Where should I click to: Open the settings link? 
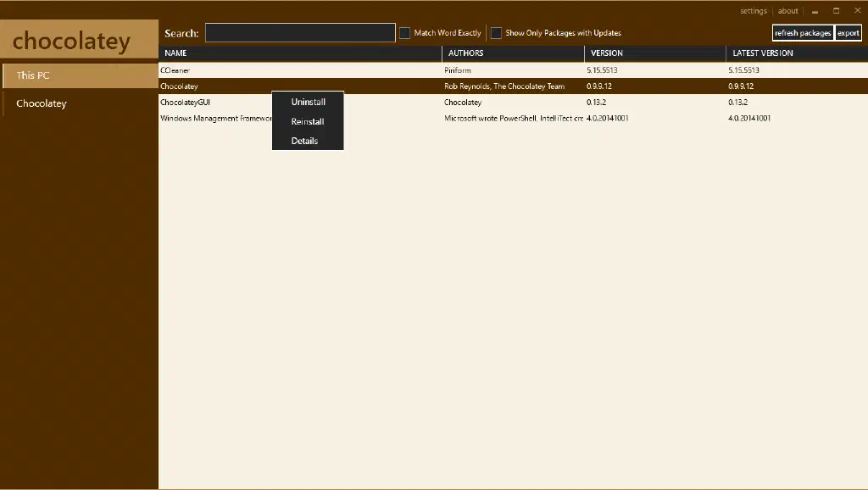(x=753, y=11)
